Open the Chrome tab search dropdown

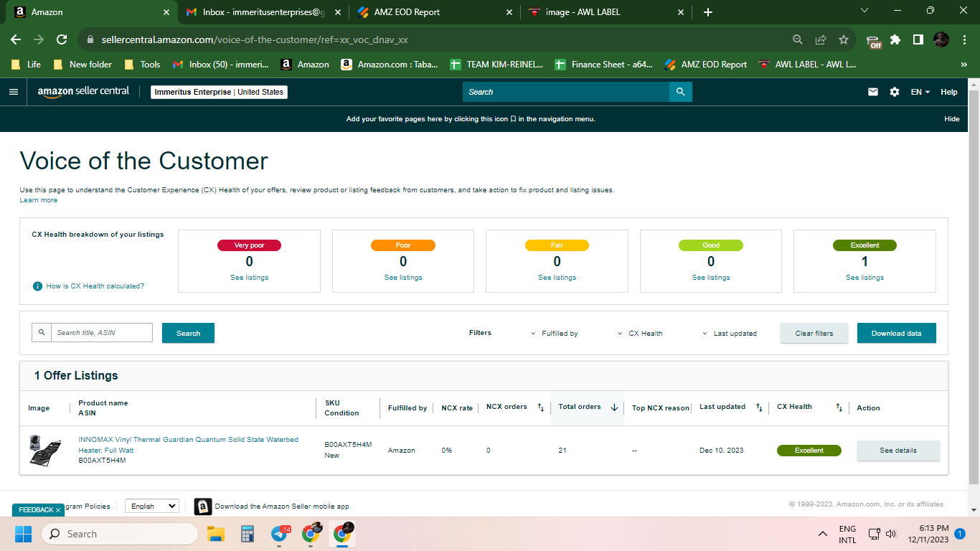click(864, 11)
